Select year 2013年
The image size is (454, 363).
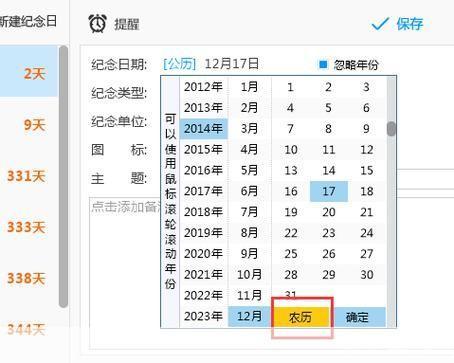203,108
